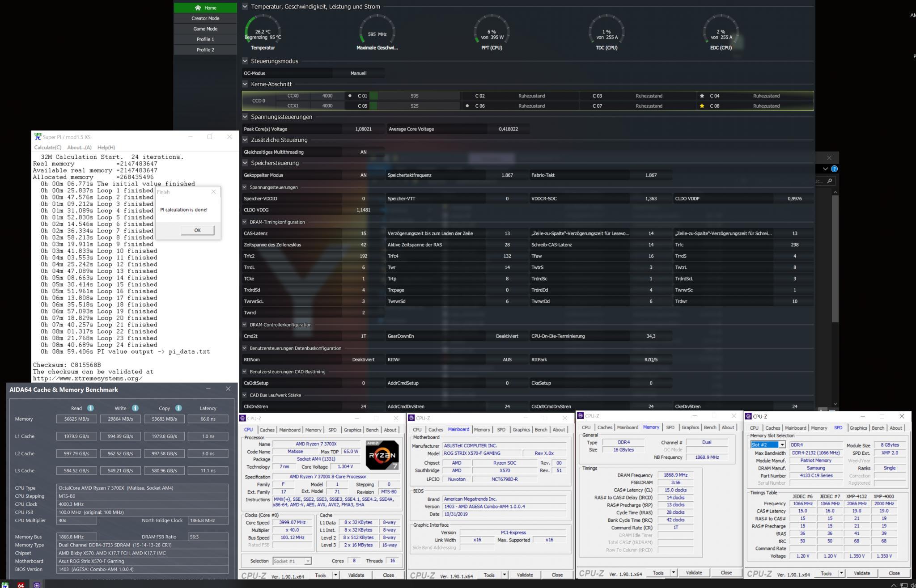
Task: Open the About...(A) menu in Super PI
Action: point(79,148)
